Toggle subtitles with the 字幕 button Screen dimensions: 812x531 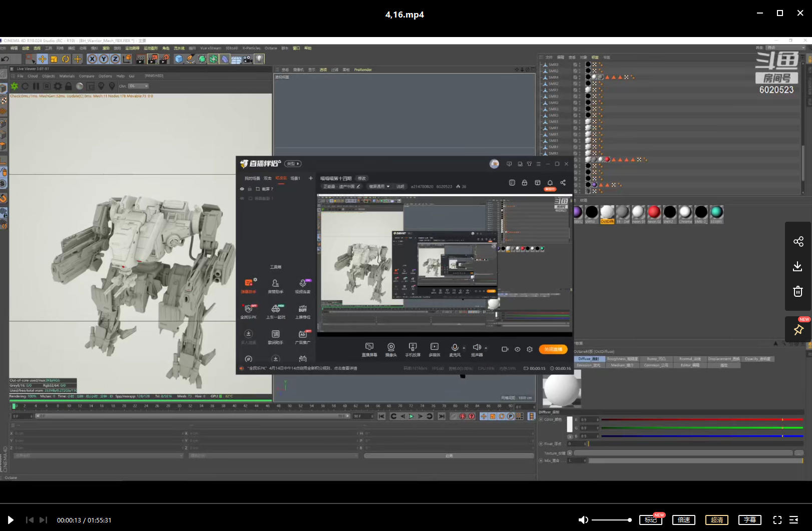click(749, 520)
